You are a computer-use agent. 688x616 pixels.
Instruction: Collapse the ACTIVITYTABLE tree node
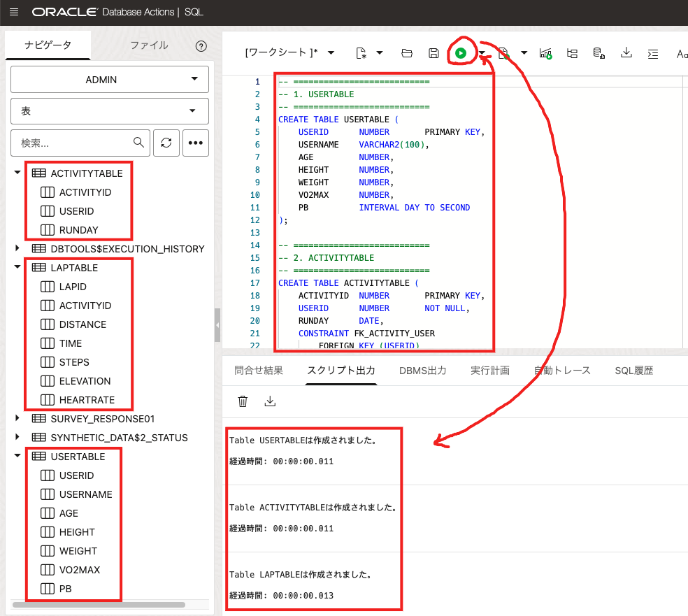pyautogui.click(x=17, y=173)
